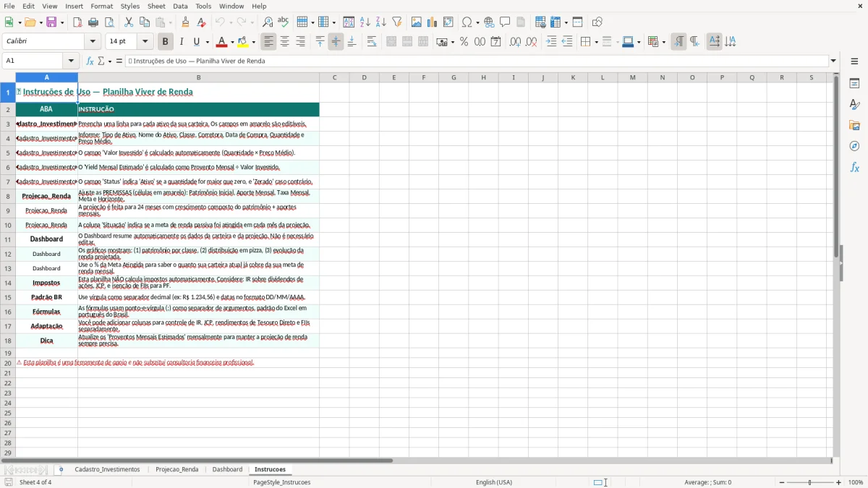Open the Functions sidebar panel icon
Screen dimensions: 868x488
tap(854, 167)
